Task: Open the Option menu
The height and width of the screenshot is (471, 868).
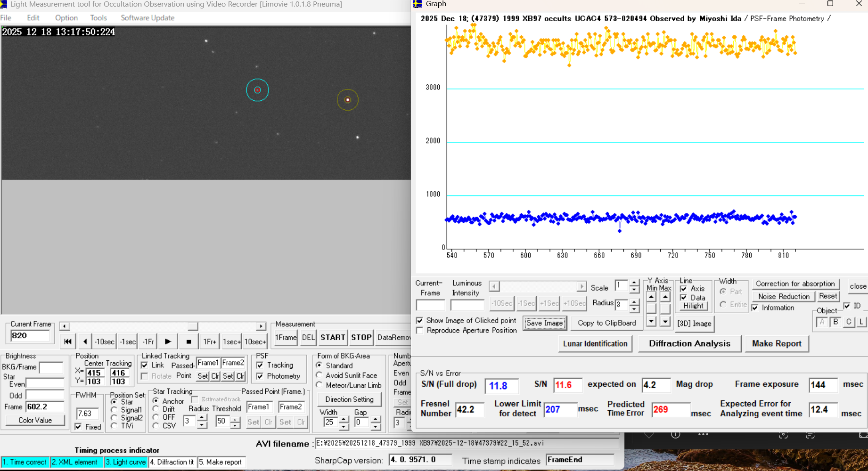Action: point(66,18)
